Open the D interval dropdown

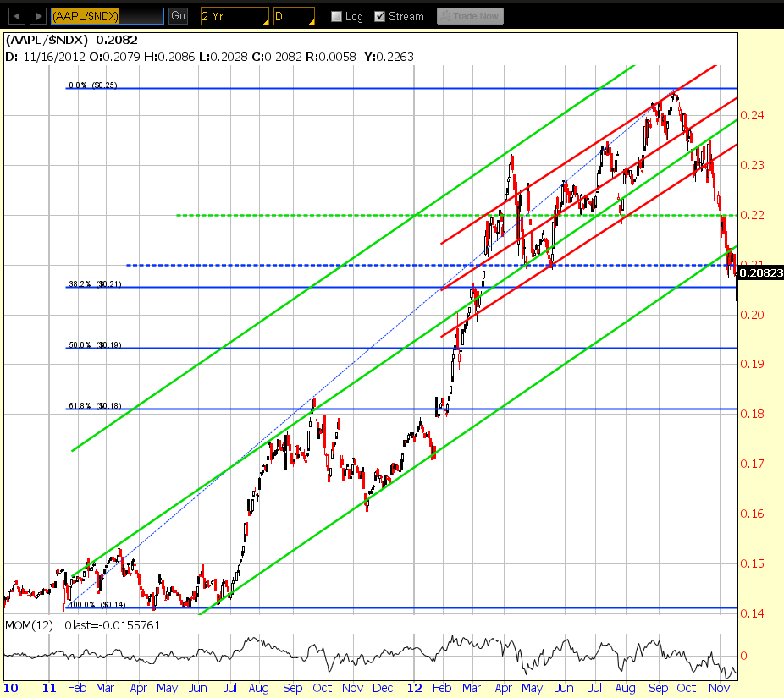[x=294, y=16]
